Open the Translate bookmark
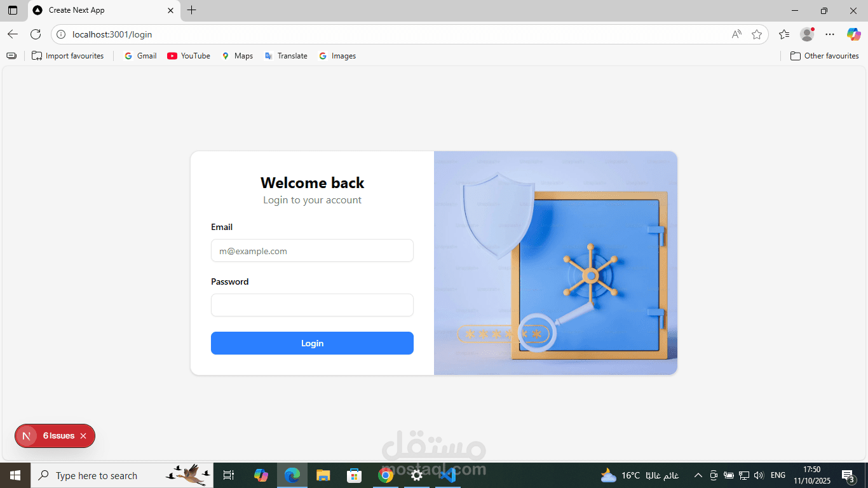This screenshot has width=868, height=488. coord(286,56)
